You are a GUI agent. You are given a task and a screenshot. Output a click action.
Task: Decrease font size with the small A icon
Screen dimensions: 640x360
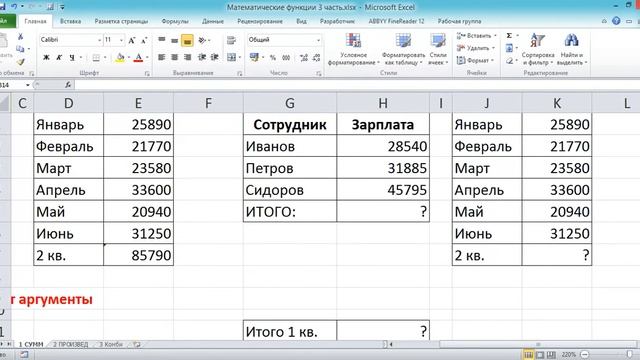(x=144, y=40)
